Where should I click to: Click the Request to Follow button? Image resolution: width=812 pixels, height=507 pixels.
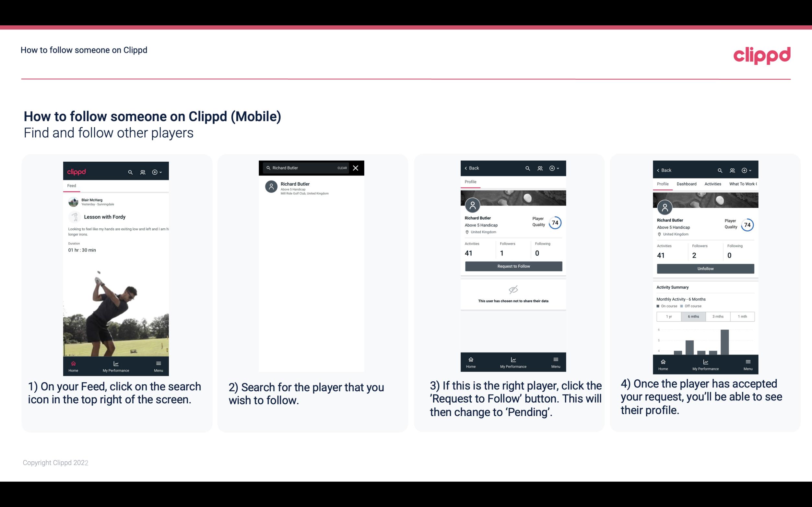coord(513,266)
